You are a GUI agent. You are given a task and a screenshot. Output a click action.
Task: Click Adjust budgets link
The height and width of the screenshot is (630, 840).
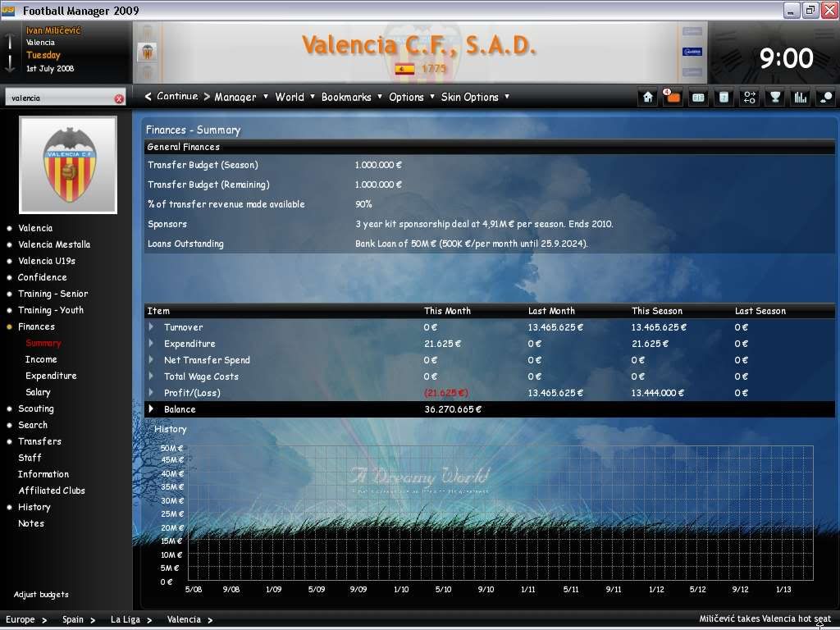(41, 595)
